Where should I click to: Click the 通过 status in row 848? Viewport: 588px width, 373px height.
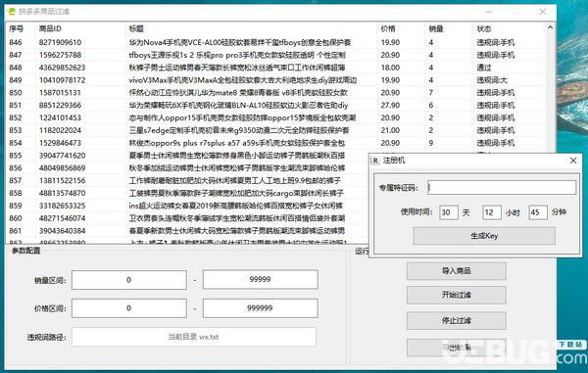[484, 68]
